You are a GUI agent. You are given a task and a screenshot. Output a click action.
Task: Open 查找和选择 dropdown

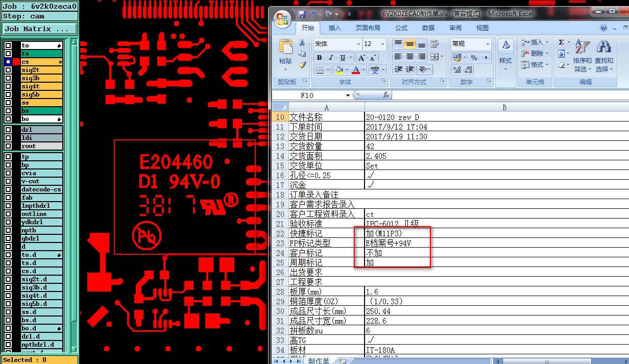pos(604,57)
